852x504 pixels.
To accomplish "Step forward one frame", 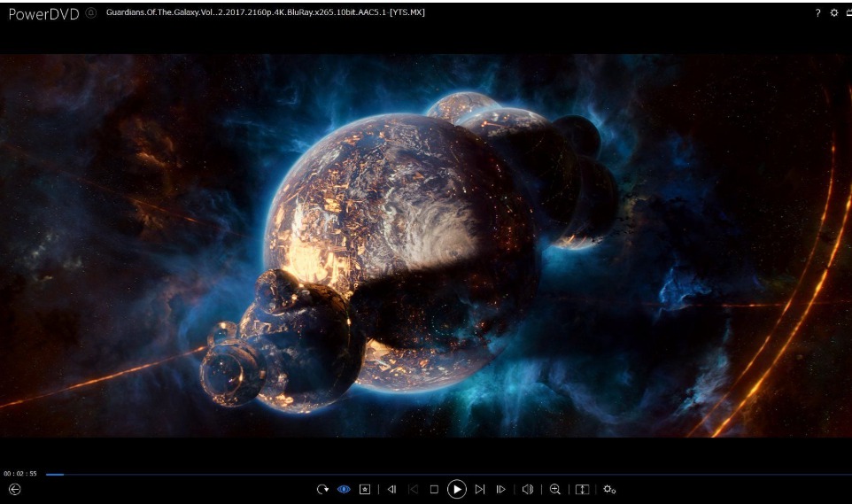I will coord(501,489).
